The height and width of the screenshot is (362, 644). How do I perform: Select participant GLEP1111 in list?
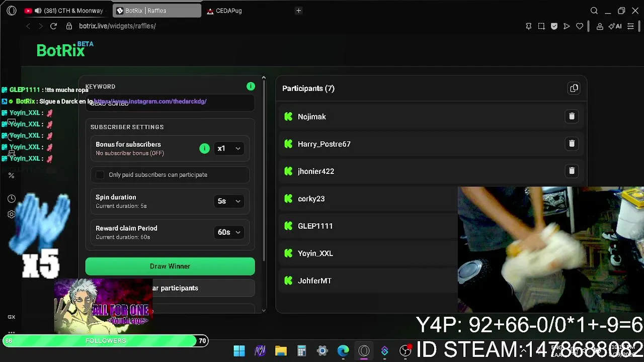315,226
